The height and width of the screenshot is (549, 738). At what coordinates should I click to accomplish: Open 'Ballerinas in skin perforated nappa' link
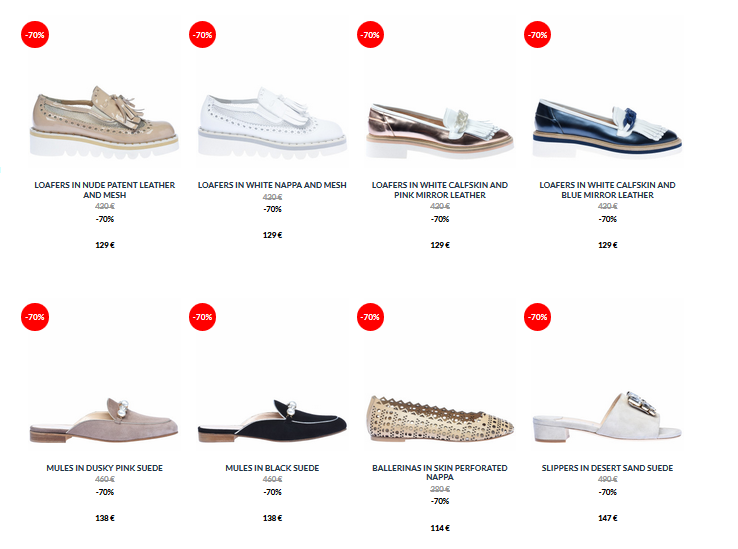[x=440, y=472]
